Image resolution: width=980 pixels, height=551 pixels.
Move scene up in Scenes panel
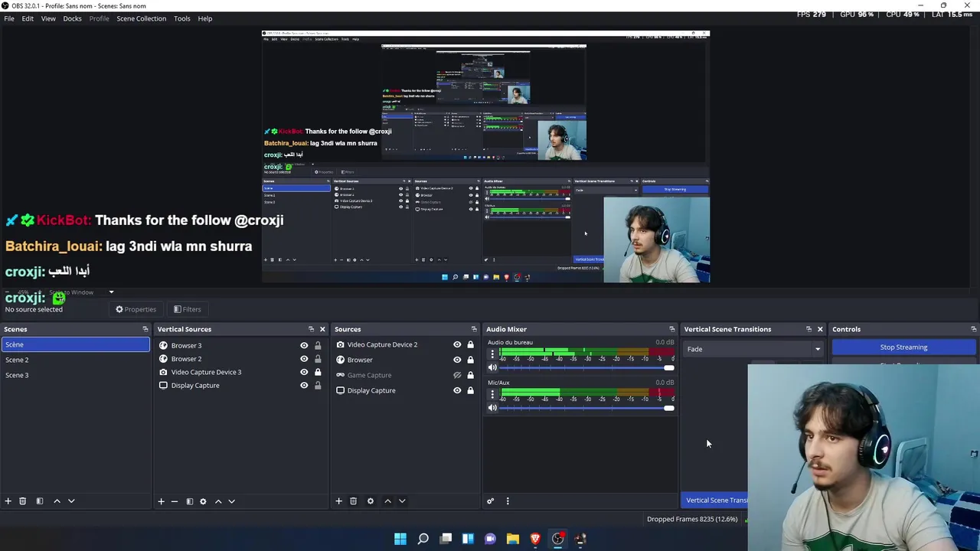[57, 501]
